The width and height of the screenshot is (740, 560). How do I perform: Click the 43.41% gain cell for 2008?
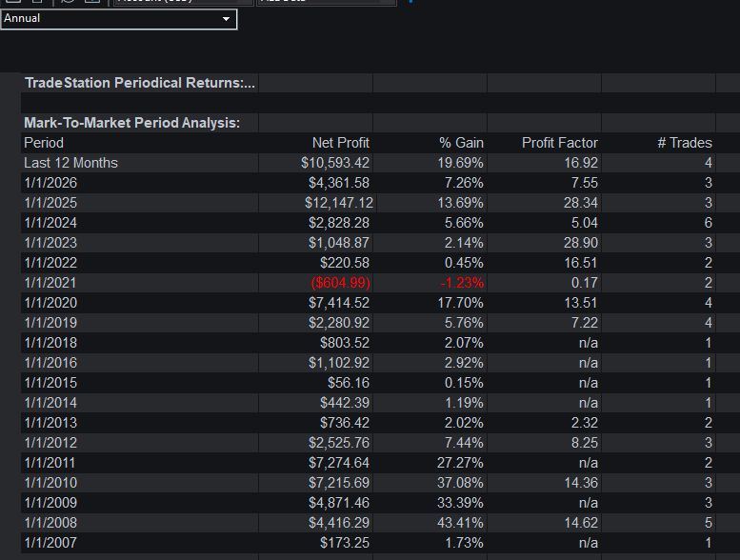pyautogui.click(x=460, y=523)
